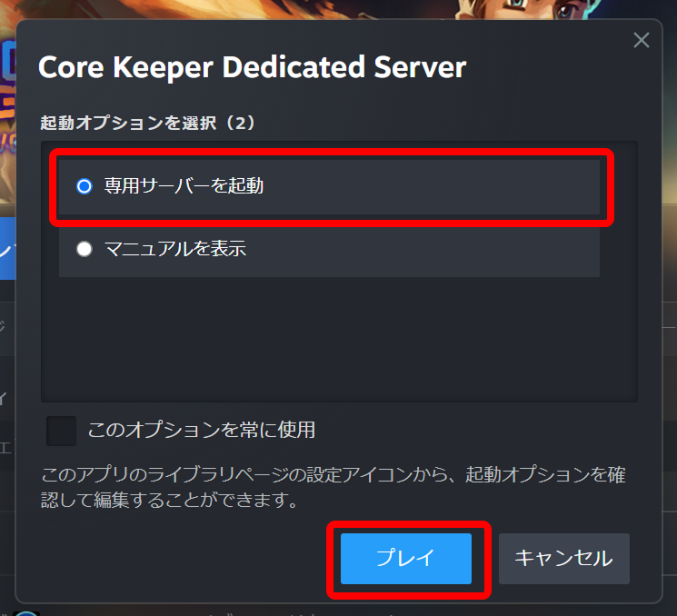Image resolution: width=677 pixels, height=616 pixels.
Task: Enable the このオプションを常に使用 checkbox
Action: pyautogui.click(x=61, y=431)
